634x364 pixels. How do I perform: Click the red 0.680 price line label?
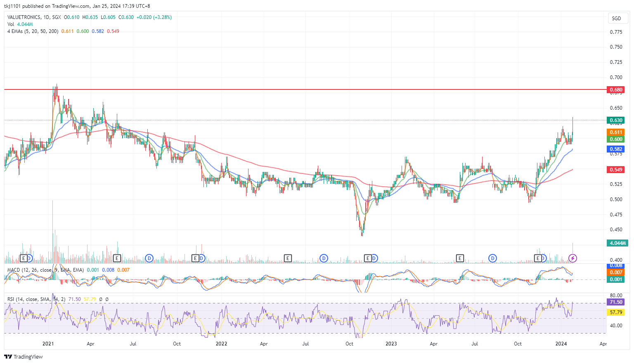coord(616,89)
